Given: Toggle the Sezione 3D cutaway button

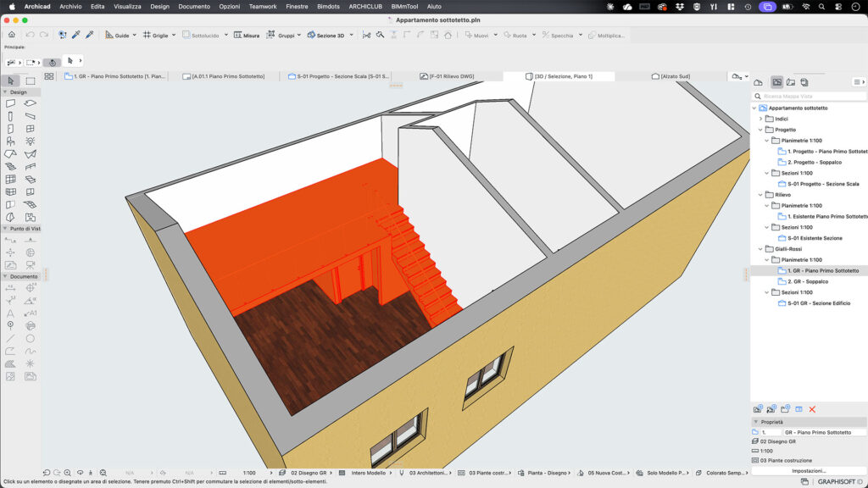Looking at the screenshot, I should 326,35.
